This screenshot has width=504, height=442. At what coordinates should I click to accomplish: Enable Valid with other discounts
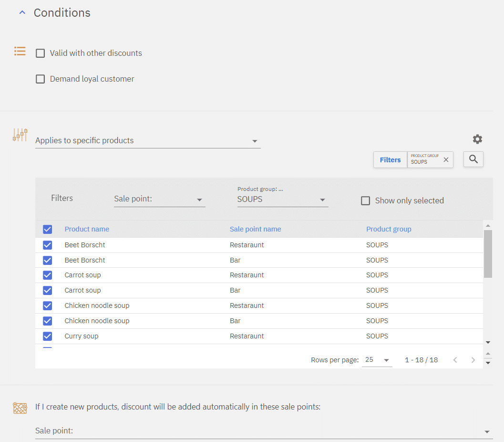point(41,53)
